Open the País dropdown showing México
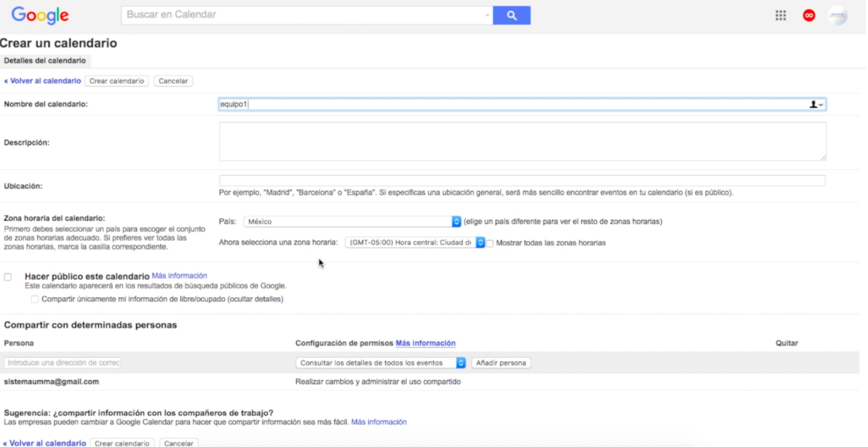 coord(352,222)
